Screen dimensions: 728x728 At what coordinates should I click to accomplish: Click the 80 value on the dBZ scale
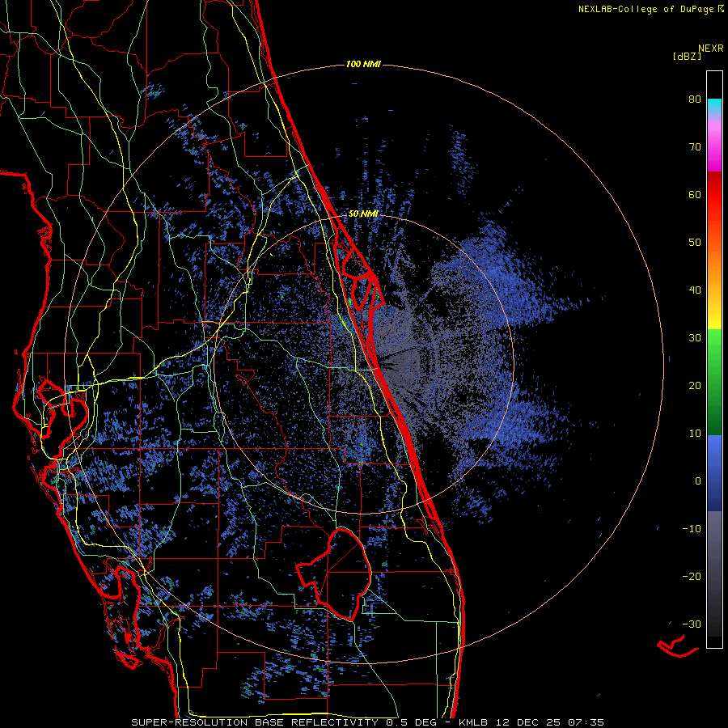pos(695,99)
